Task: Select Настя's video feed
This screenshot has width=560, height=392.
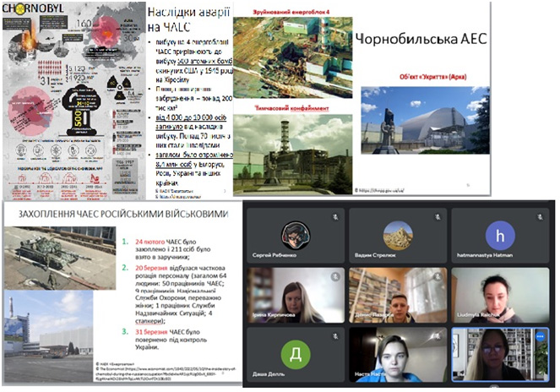Action: coord(398,355)
